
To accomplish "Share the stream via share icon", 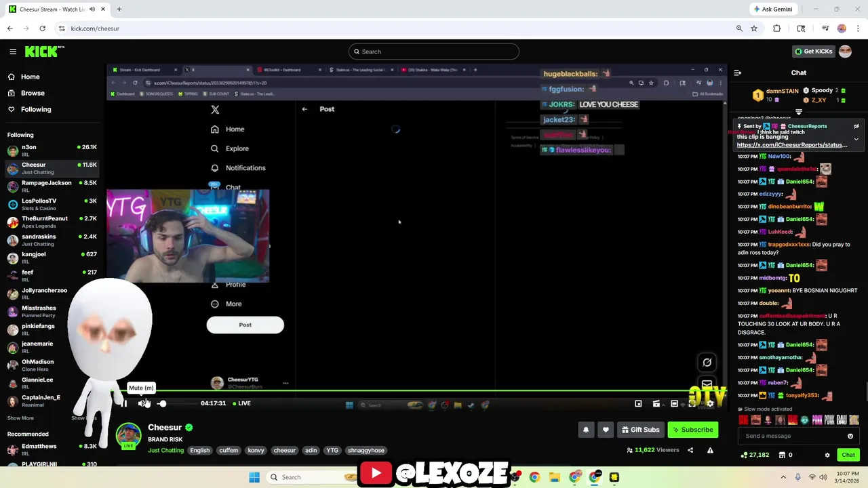I will tap(690, 450).
